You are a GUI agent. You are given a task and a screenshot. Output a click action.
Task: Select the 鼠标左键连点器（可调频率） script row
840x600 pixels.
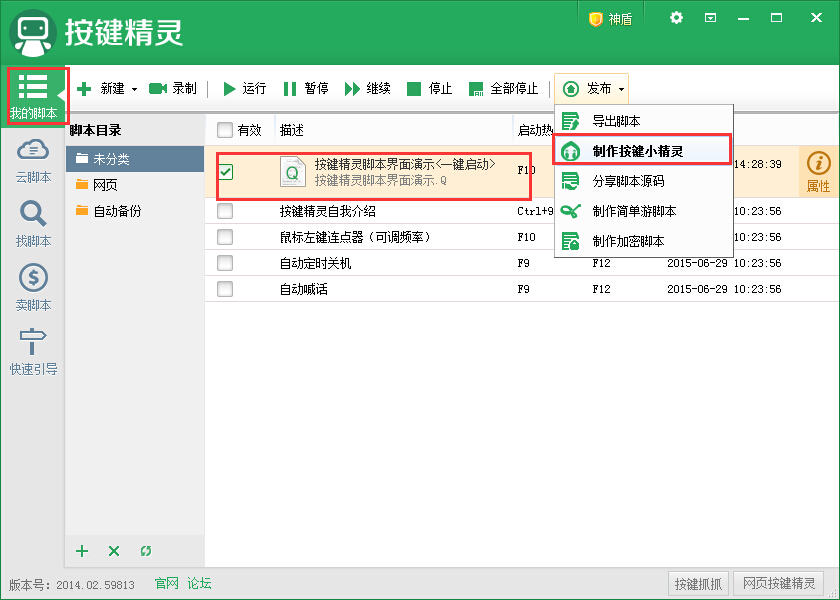[x=522, y=237]
